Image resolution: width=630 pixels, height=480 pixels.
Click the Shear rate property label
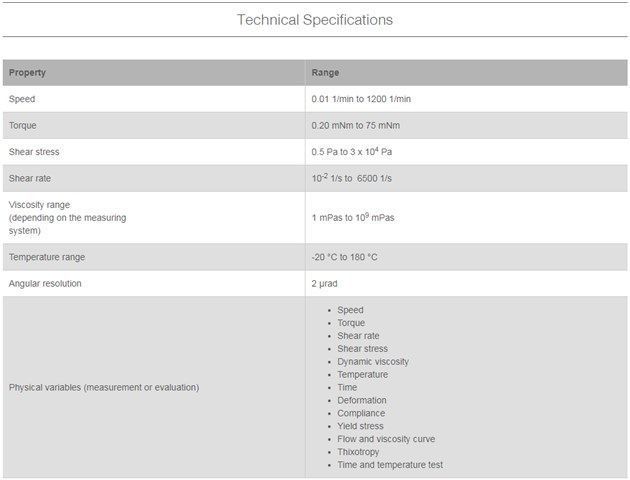[30, 178]
